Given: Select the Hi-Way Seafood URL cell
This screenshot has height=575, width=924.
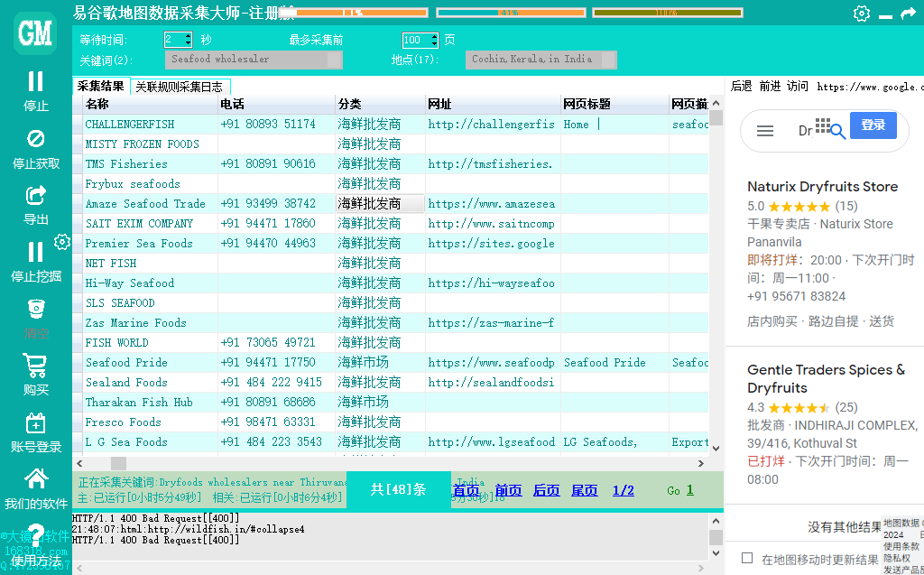Looking at the screenshot, I should point(493,283).
